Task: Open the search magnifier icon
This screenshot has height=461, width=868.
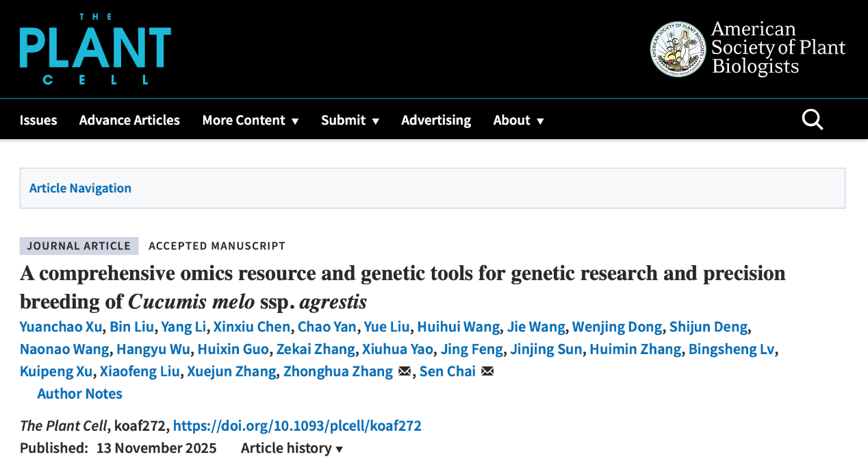Action: coord(812,120)
